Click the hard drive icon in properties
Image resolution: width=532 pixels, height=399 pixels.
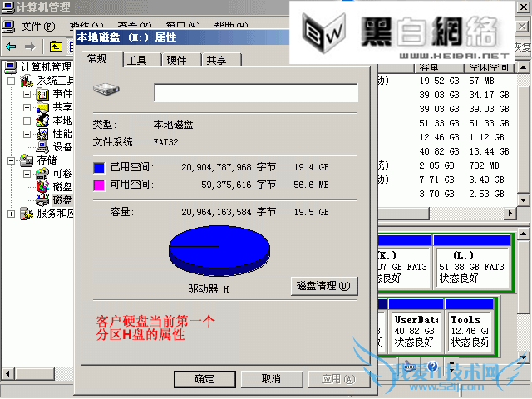(106, 89)
